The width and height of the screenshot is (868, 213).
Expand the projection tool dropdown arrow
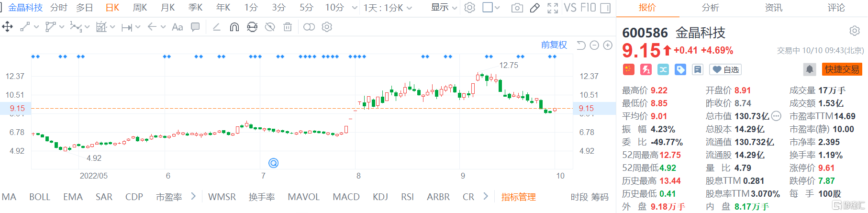tap(112, 27)
